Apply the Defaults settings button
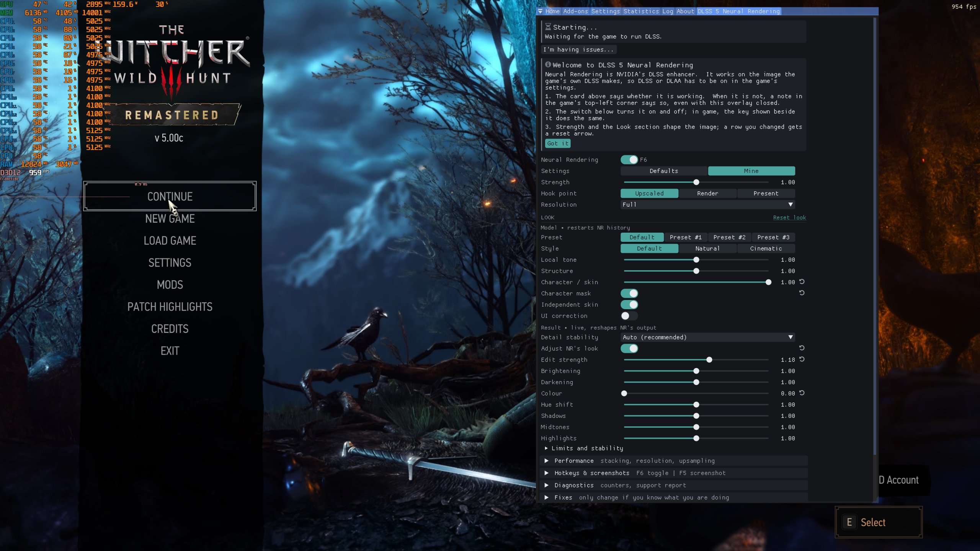The height and width of the screenshot is (551, 980). (x=664, y=171)
